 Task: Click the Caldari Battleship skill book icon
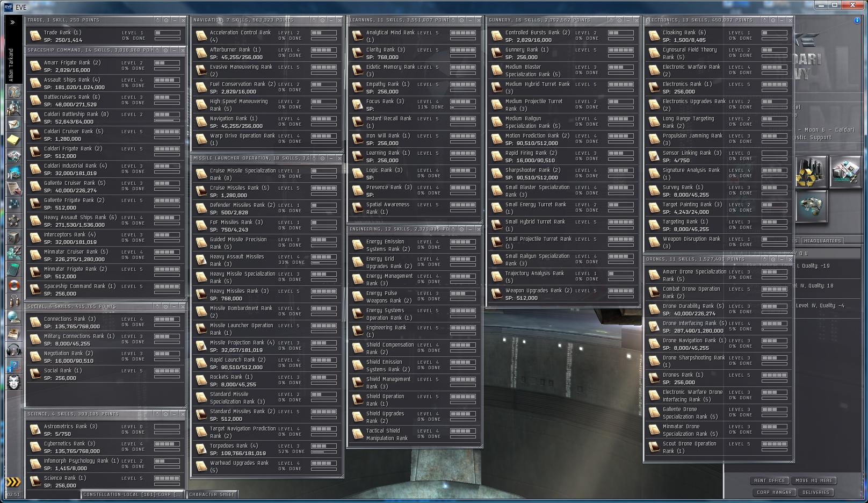[x=36, y=118]
